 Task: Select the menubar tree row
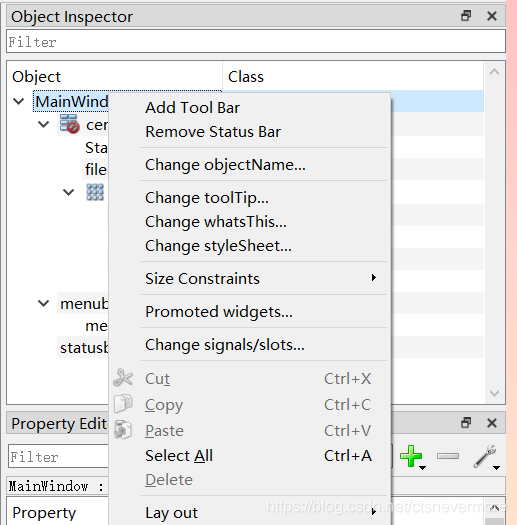coord(84,304)
